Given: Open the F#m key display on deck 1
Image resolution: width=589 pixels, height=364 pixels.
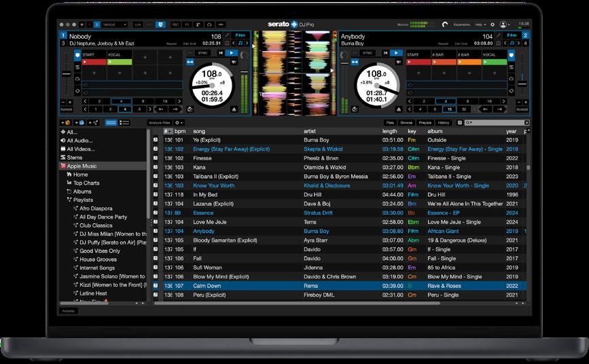Looking at the screenshot, I should (240, 35).
